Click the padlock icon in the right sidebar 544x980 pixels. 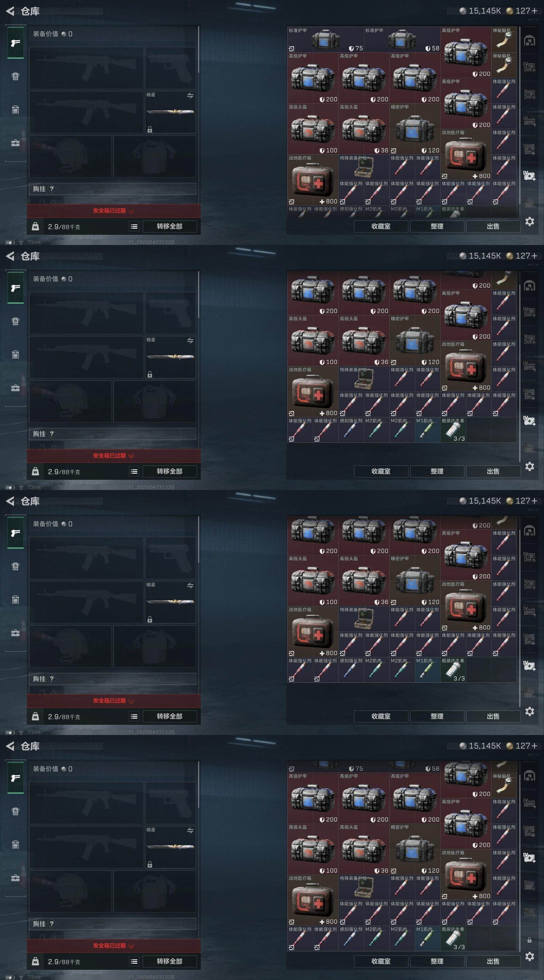(x=529, y=940)
